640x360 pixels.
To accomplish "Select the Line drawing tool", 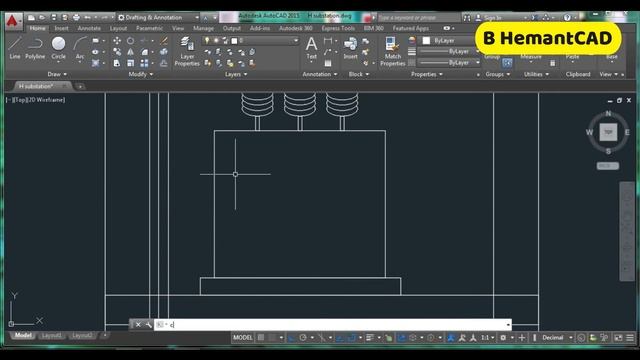I will coord(15,47).
